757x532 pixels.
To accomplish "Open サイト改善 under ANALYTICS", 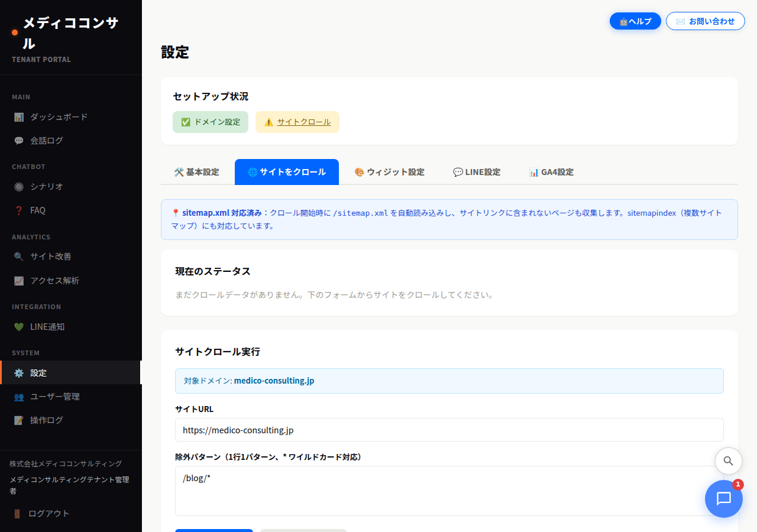I will point(51,256).
